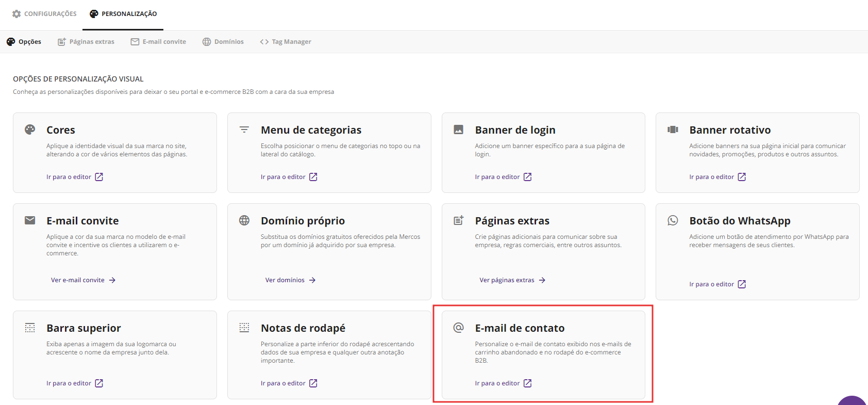
Task: Open the Domínios sub-tab
Action: click(x=223, y=42)
